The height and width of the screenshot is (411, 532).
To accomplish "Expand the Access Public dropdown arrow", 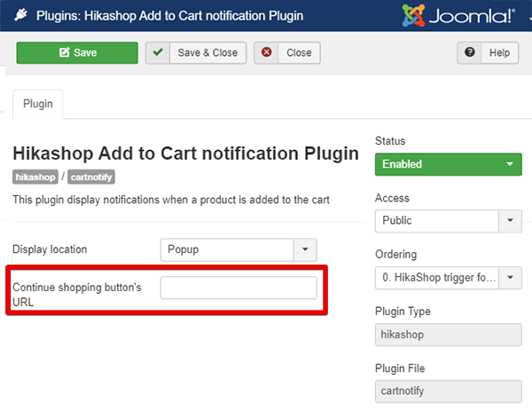I will pos(510,221).
